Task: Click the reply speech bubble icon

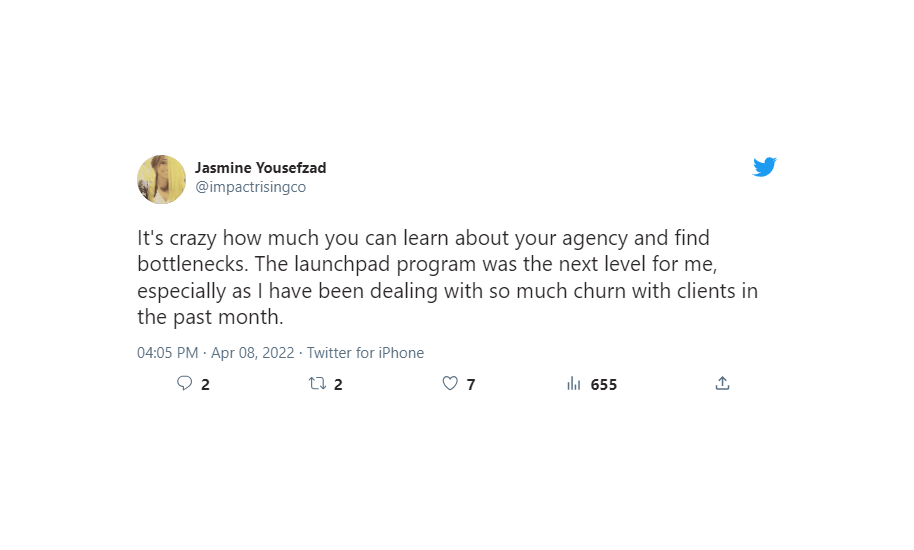Action: tap(184, 383)
